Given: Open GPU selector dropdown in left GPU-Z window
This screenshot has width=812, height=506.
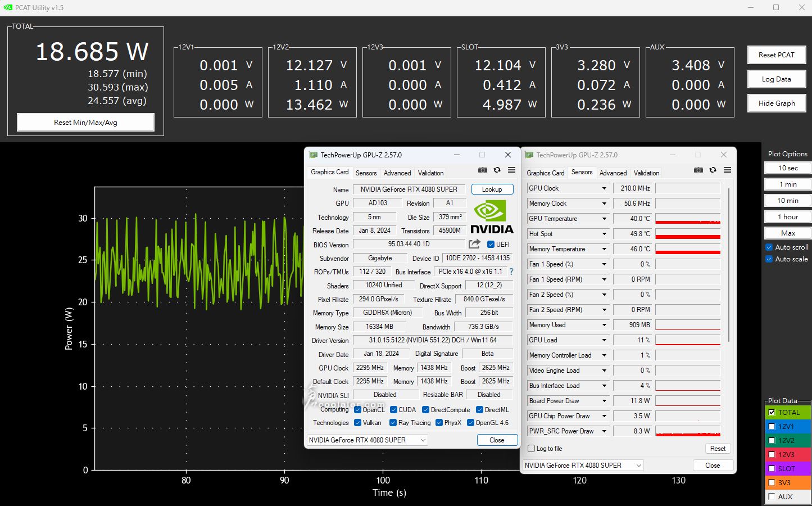Looking at the screenshot, I should tap(368, 440).
